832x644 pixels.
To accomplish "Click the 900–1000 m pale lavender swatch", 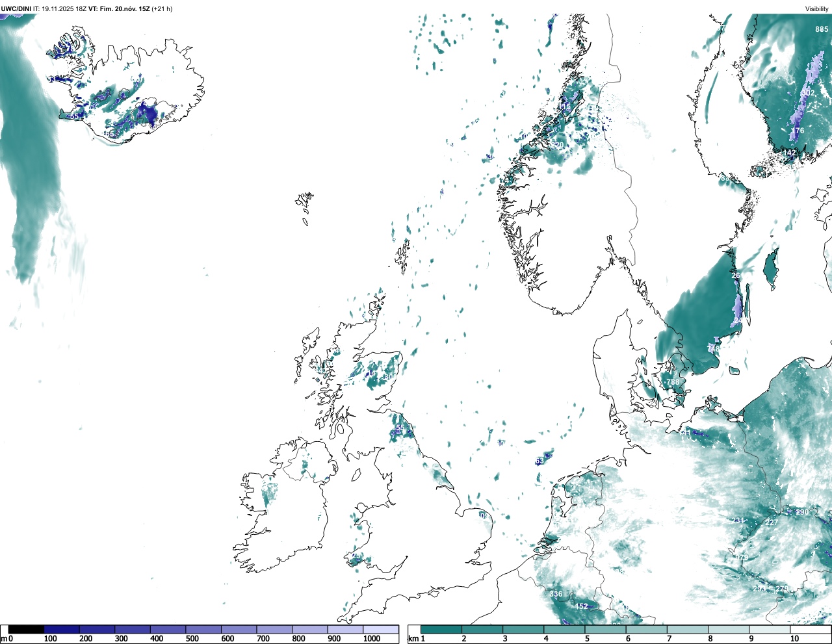I will tap(345, 629).
